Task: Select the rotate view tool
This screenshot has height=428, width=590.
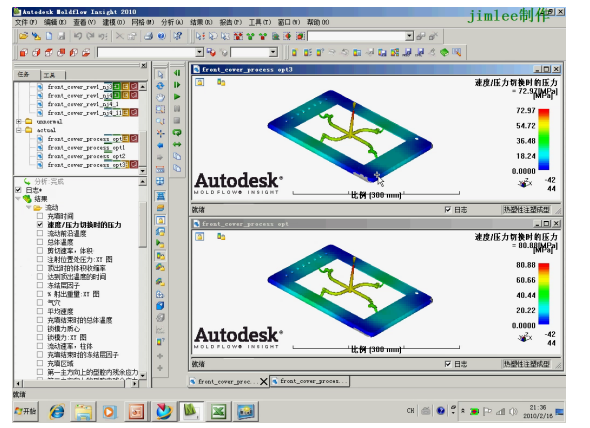Action: click(x=161, y=86)
